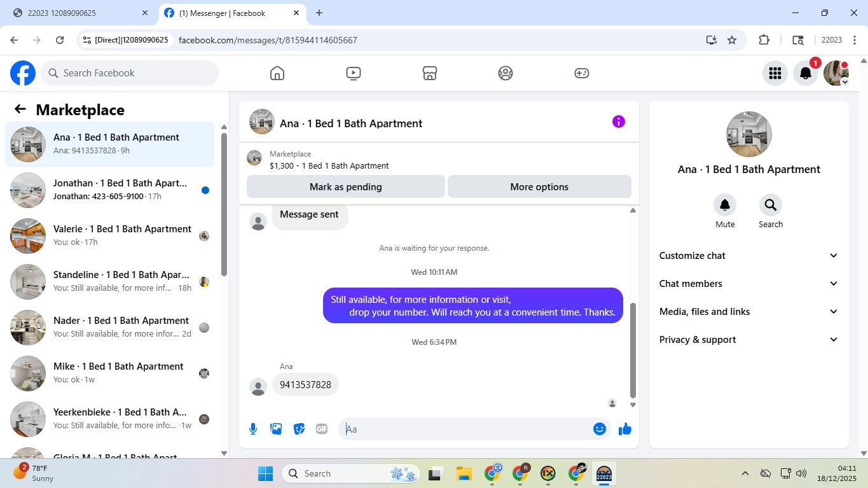Viewport: 868px width, 488px height.
Task: Open the Gaming controller icon
Action: tap(582, 73)
